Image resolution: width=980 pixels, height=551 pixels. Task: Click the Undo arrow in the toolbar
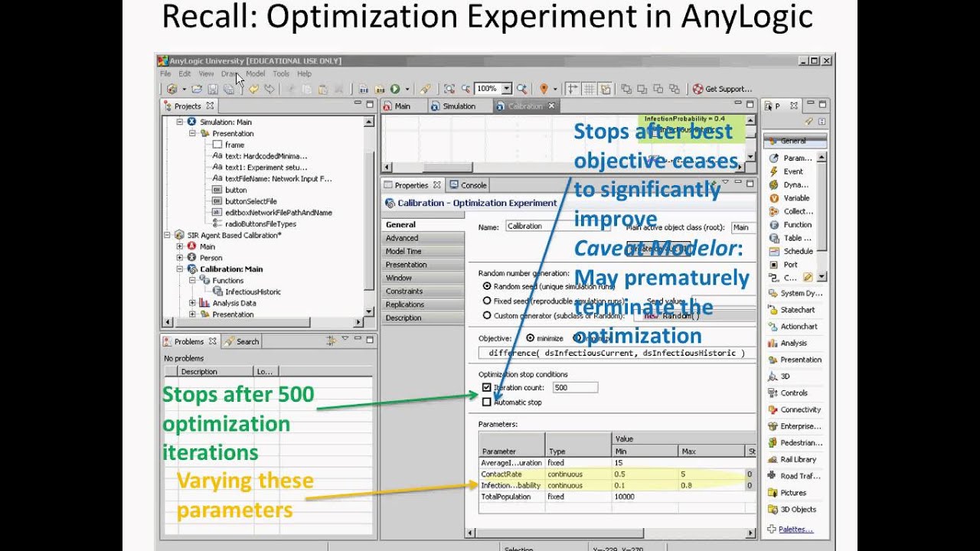click(x=253, y=89)
